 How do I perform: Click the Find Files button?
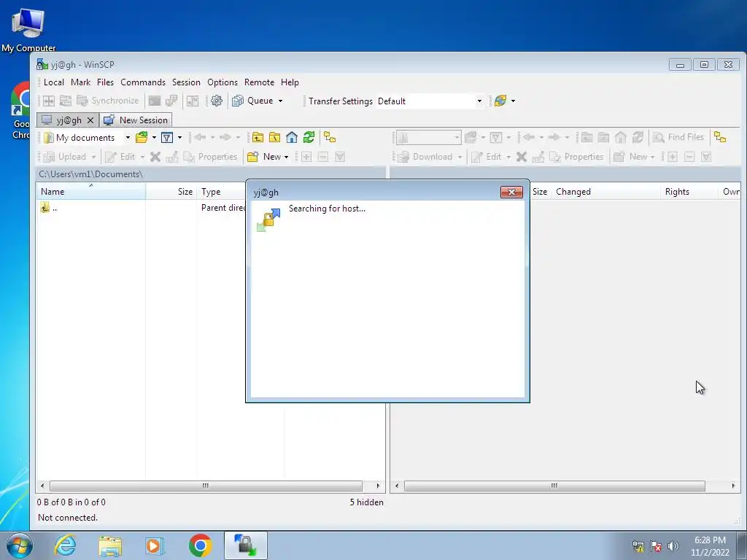pos(679,137)
